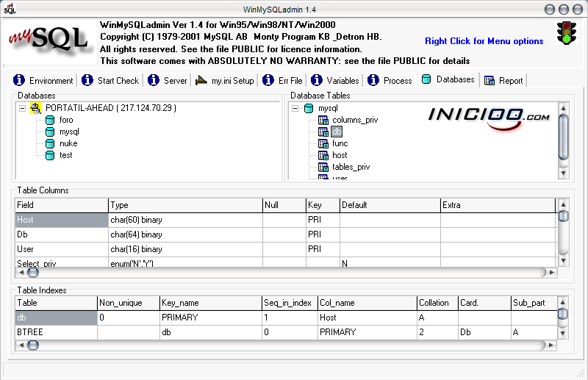
Task: Click the Variables tab info icon
Action: [x=316, y=80]
